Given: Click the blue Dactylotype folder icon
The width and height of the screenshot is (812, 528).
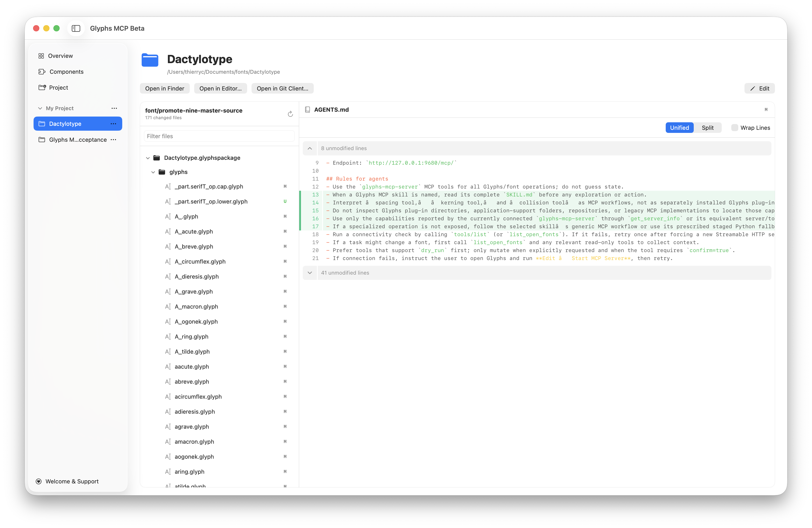Looking at the screenshot, I should [150, 60].
